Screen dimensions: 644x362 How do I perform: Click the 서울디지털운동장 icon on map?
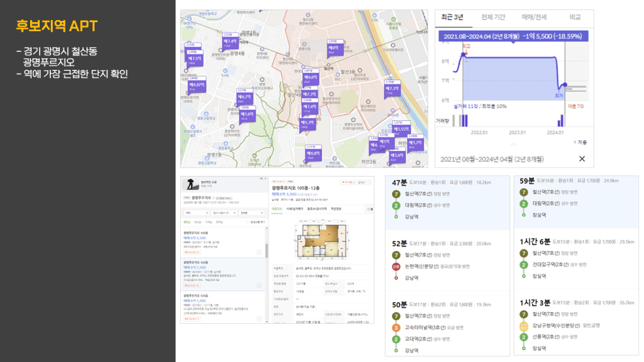pos(393,19)
